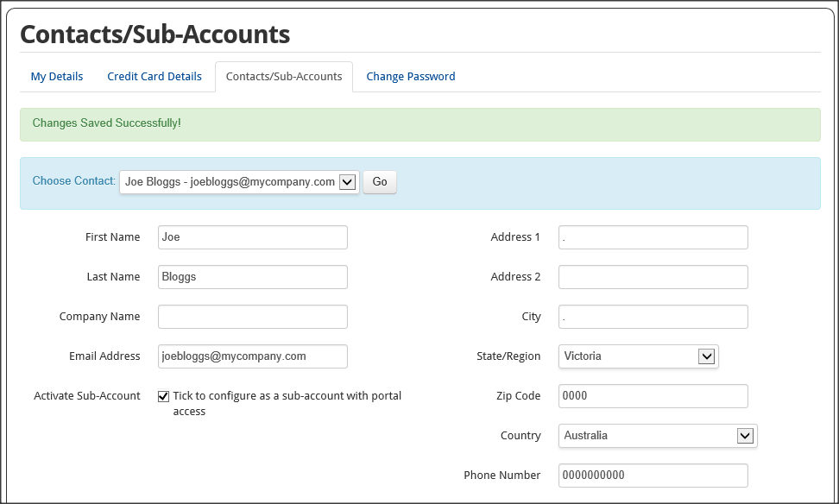Screen dimensions: 839x504
Task: Expand the Choose Contact dropdown
Action: (239, 182)
